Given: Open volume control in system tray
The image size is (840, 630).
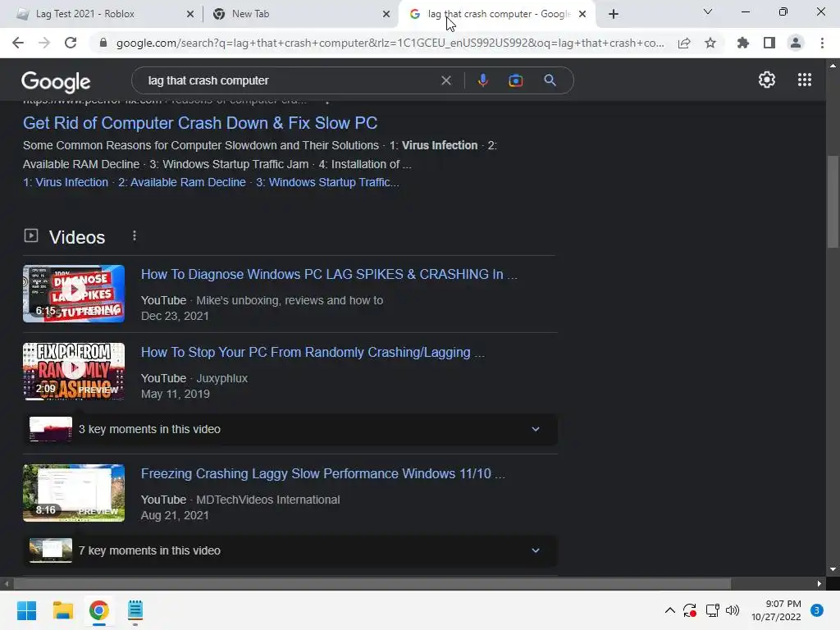Looking at the screenshot, I should pyautogui.click(x=733, y=610).
